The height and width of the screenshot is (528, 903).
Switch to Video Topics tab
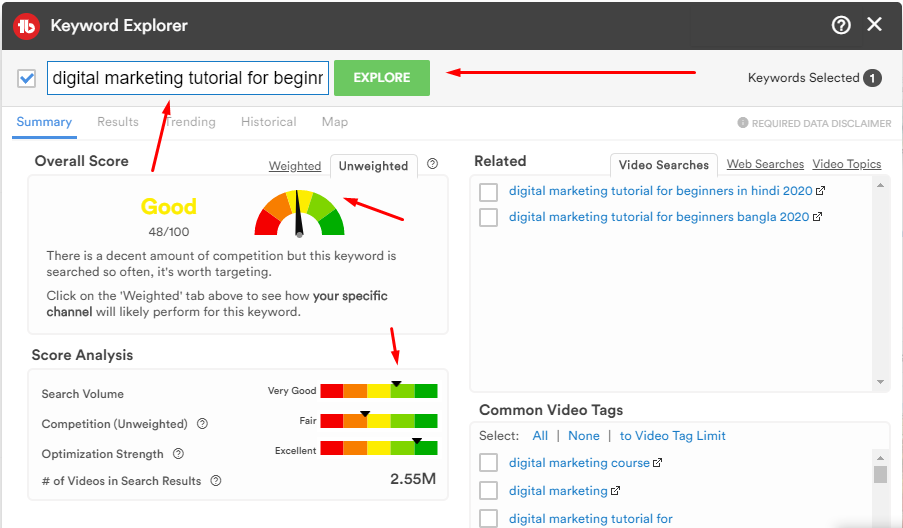click(847, 164)
